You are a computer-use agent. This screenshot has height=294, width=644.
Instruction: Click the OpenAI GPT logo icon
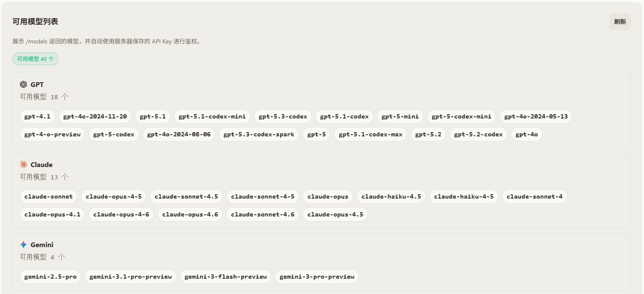pos(23,84)
